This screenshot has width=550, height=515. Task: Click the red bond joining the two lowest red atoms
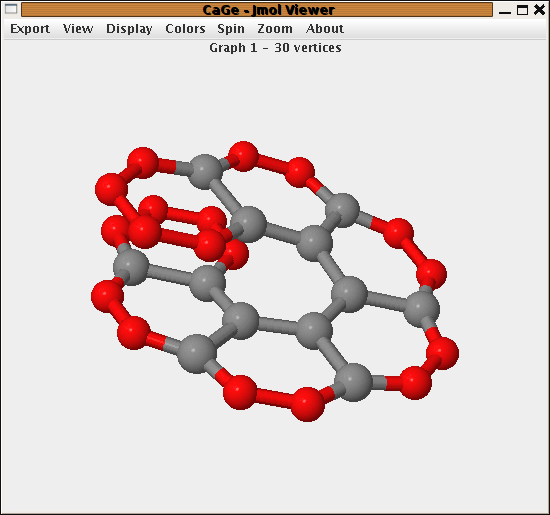[x=274, y=398]
